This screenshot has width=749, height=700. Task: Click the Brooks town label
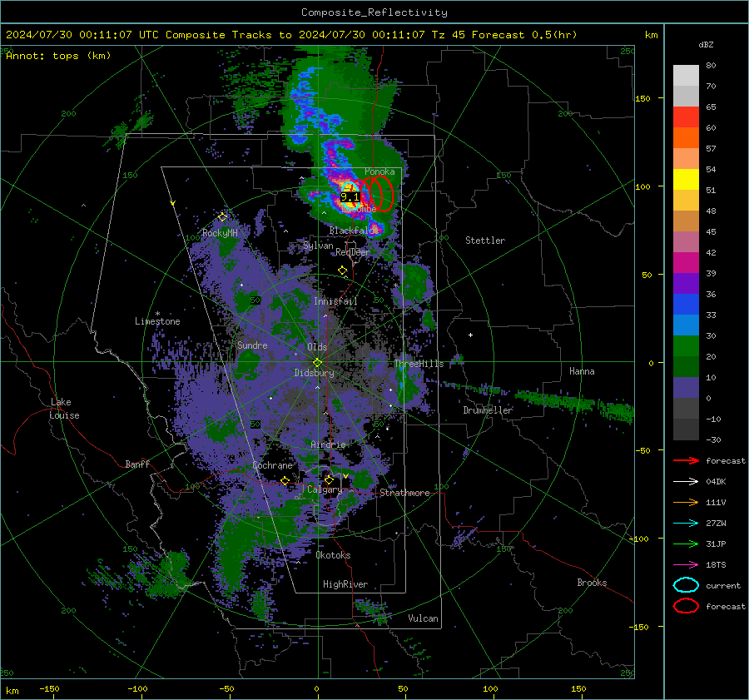coord(592,583)
